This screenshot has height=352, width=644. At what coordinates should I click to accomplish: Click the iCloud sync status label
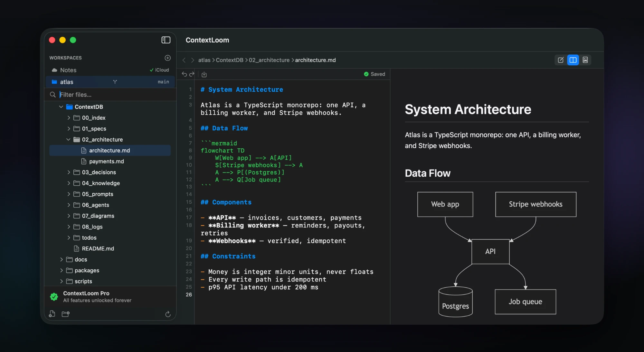click(159, 70)
